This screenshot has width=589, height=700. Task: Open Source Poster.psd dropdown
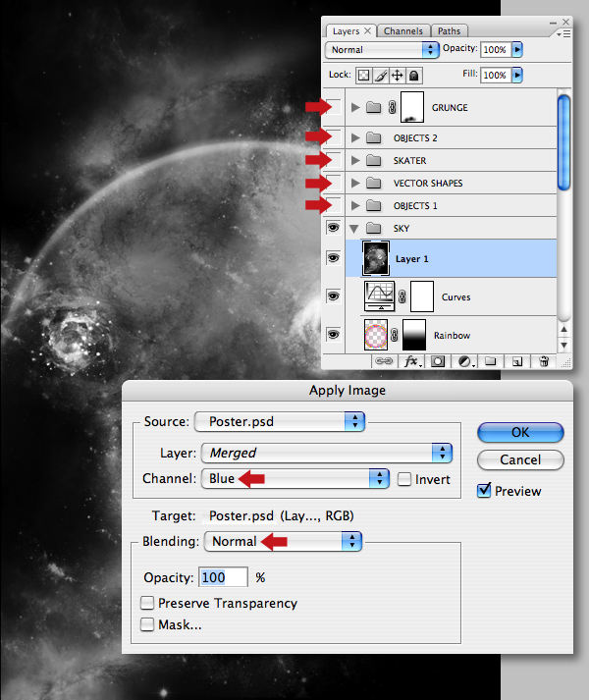(x=280, y=421)
